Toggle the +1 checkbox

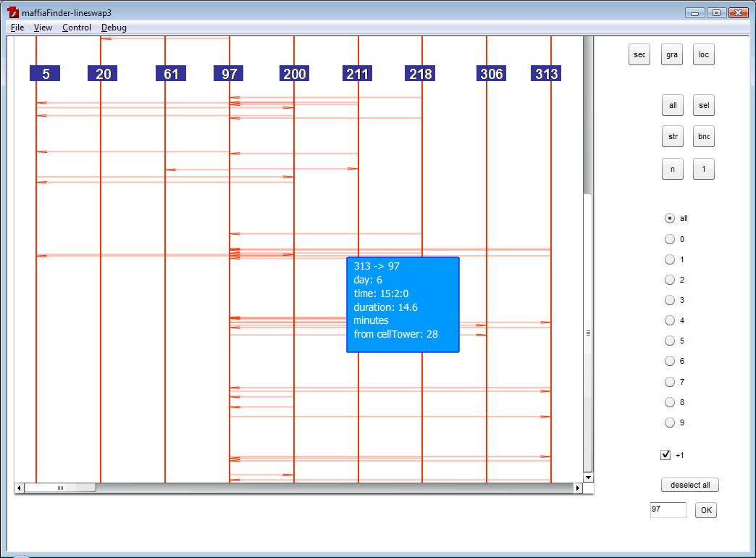point(665,454)
